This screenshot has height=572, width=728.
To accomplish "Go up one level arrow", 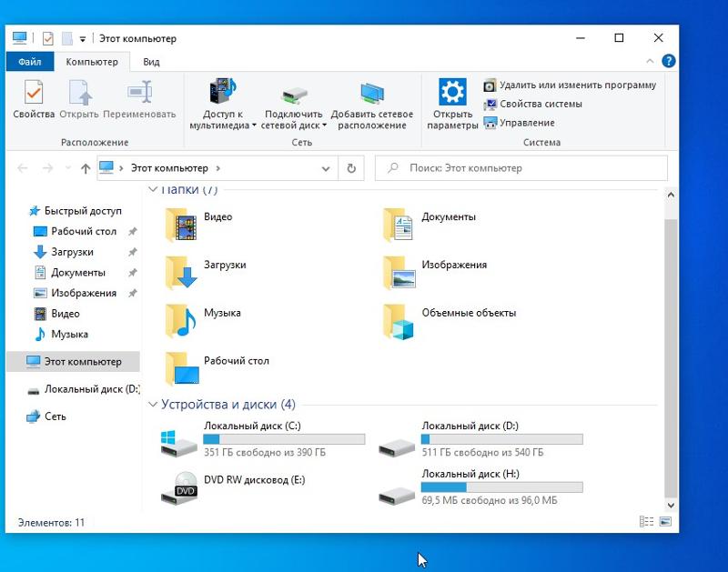I will pyautogui.click(x=86, y=168).
